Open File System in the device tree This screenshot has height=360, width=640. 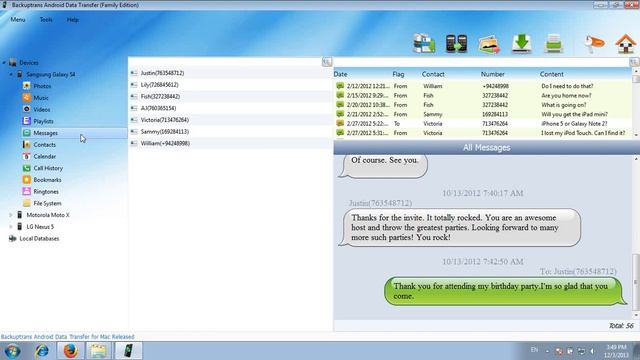tap(47, 203)
